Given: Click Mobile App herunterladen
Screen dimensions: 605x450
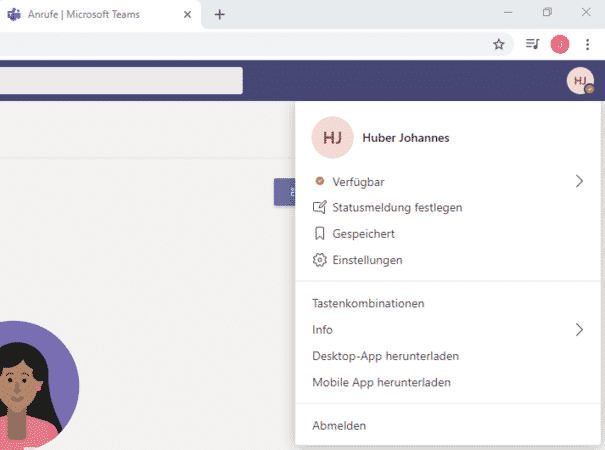Looking at the screenshot, I should (381, 382).
